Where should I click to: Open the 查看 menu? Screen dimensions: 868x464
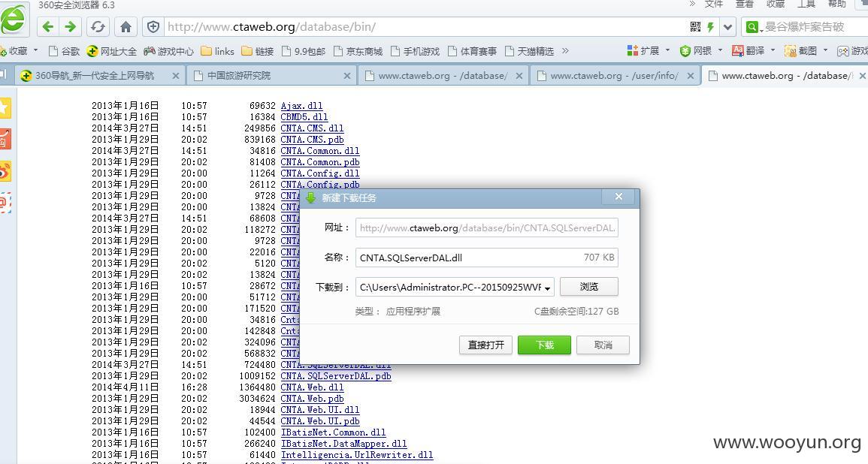click(x=745, y=5)
